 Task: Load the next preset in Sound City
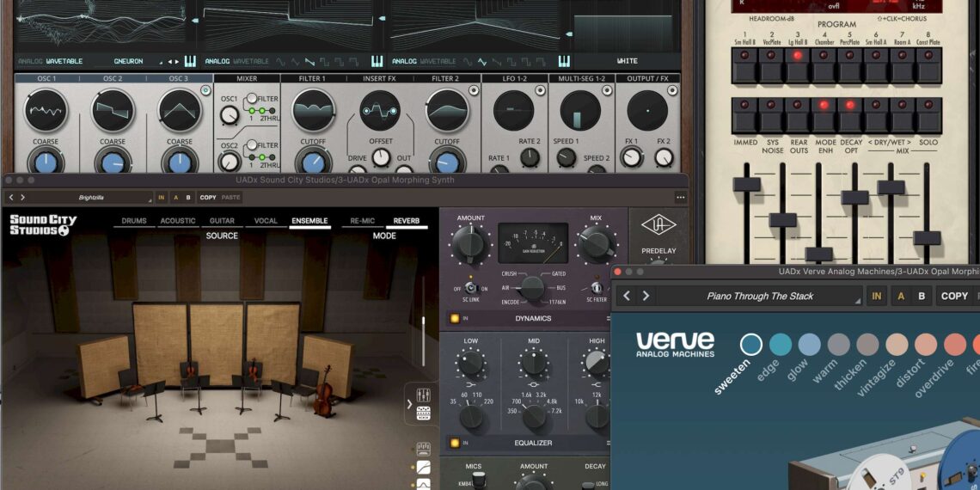(x=23, y=198)
